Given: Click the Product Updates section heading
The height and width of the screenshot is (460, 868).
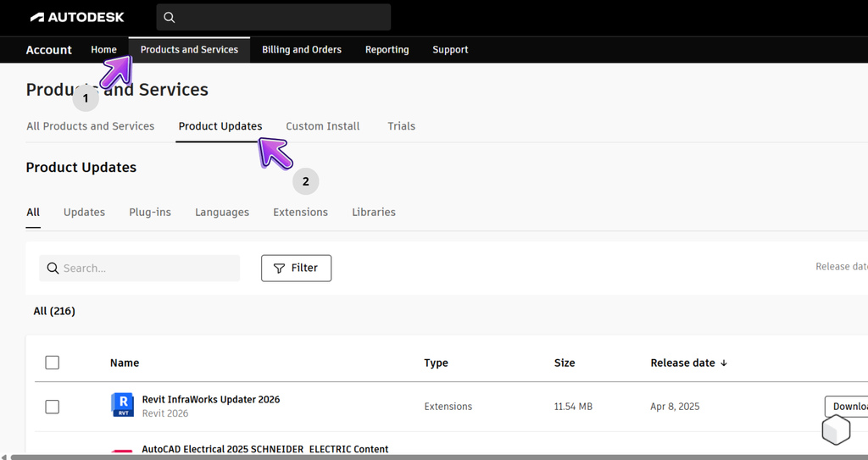Looking at the screenshot, I should click(x=81, y=168).
